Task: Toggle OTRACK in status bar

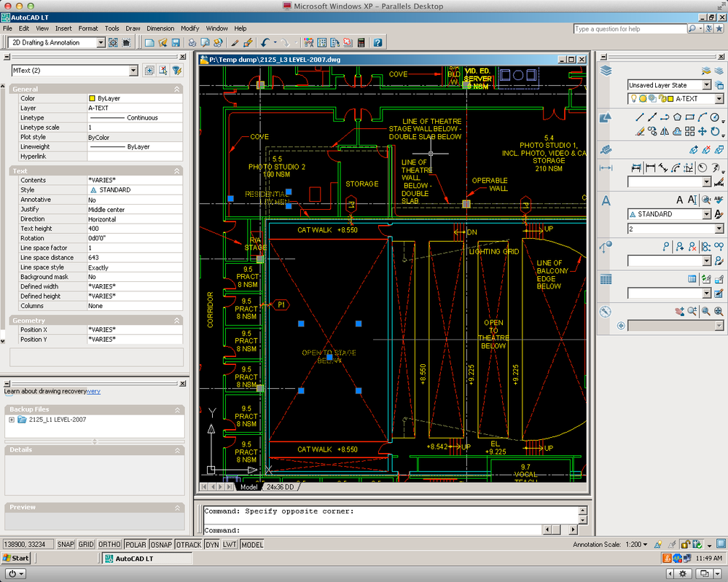Action: (189, 544)
